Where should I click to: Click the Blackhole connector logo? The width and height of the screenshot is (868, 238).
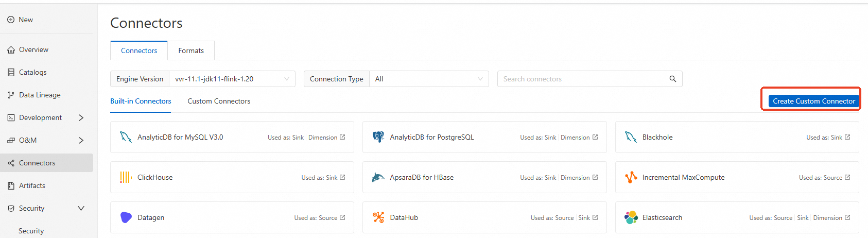(x=631, y=137)
